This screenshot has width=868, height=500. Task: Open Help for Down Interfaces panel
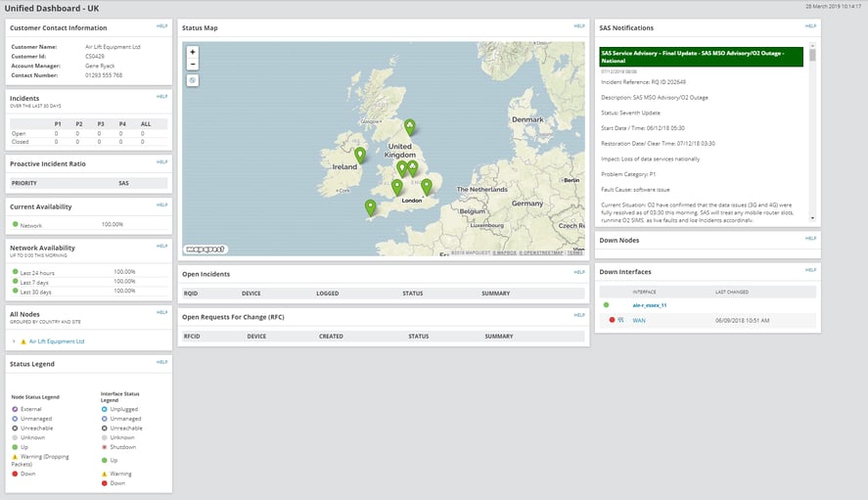click(x=809, y=269)
